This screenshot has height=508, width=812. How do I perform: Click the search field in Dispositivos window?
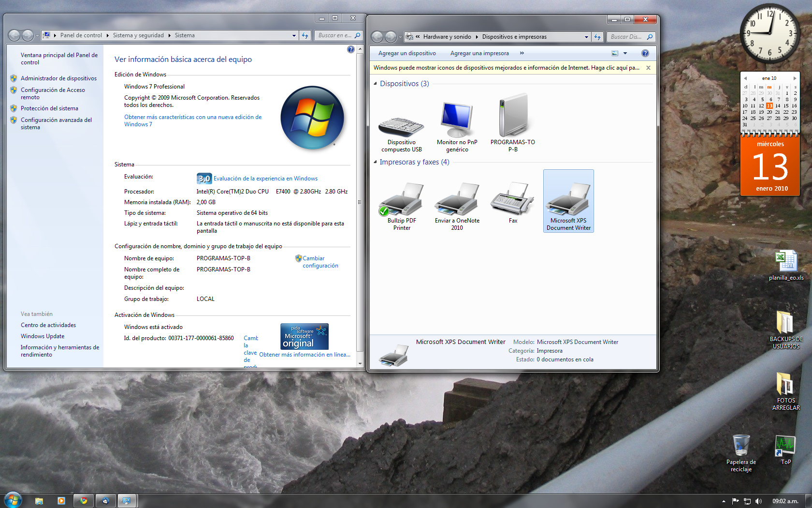pos(631,37)
